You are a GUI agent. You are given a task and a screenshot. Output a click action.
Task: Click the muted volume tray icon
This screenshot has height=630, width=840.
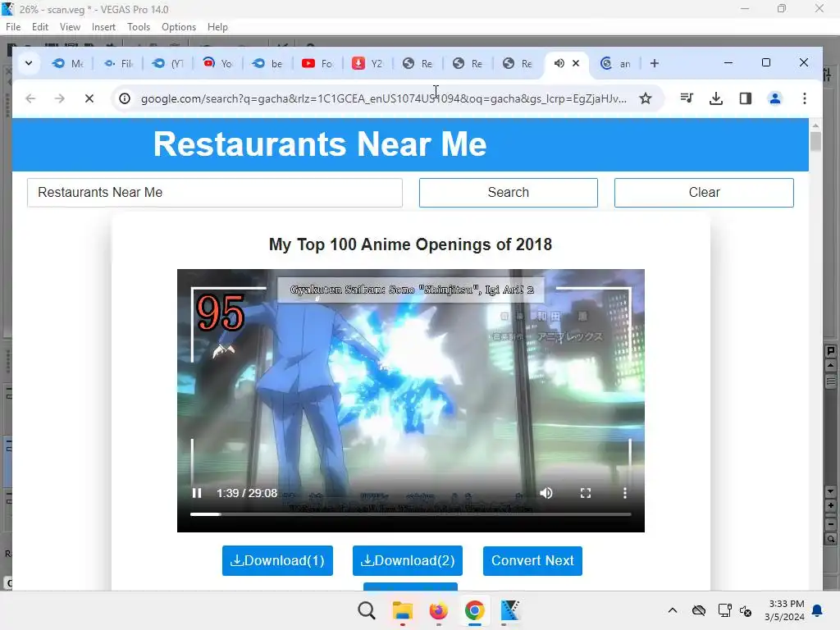[745, 610]
